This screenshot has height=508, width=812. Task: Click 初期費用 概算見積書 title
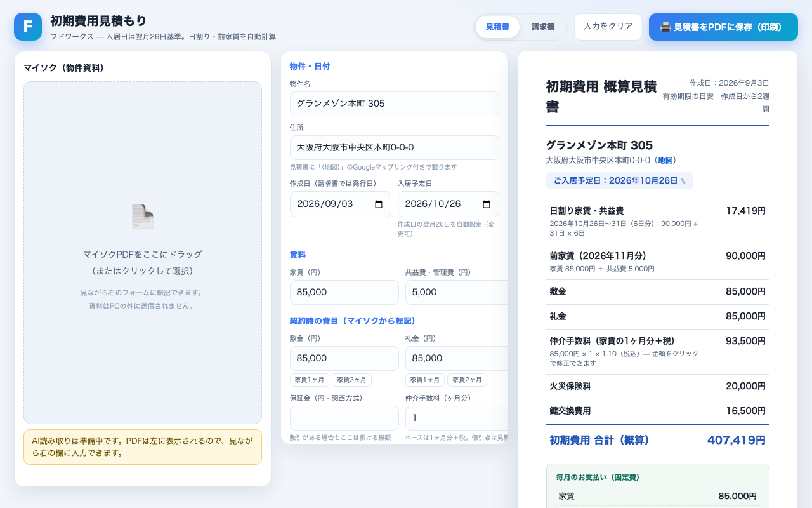tap(601, 97)
